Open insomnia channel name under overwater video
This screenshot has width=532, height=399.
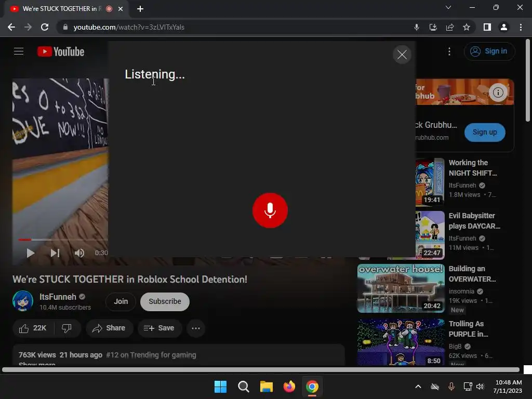tap(461, 291)
